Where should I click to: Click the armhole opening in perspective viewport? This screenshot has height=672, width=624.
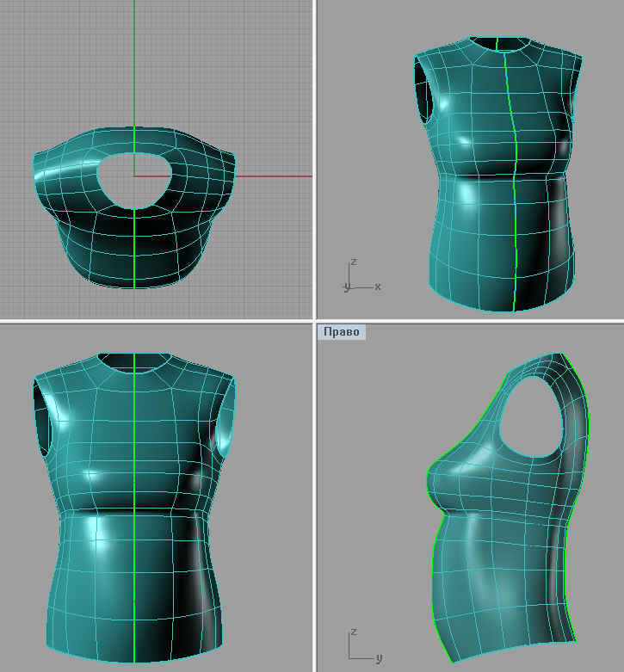click(x=423, y=90)
